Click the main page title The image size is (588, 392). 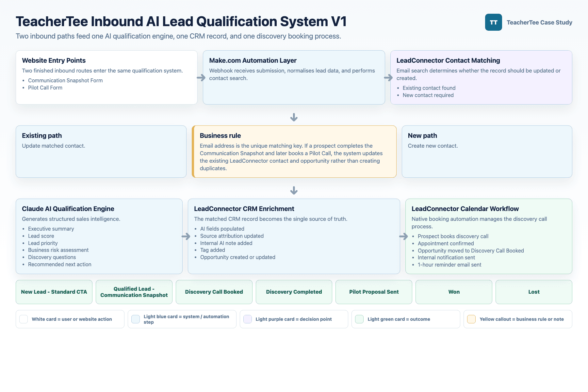point(181,22)
